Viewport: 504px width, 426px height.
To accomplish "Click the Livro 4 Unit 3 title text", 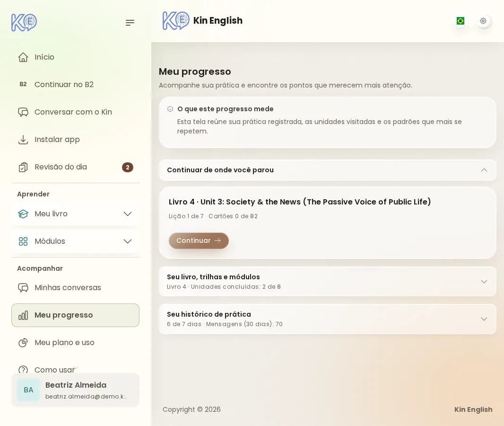I will (x=300, y=202).
